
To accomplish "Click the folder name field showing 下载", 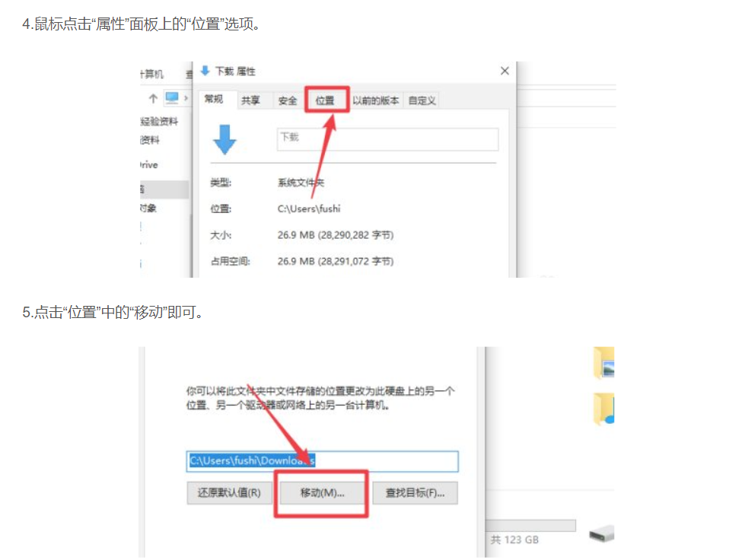I will point(388,139).
